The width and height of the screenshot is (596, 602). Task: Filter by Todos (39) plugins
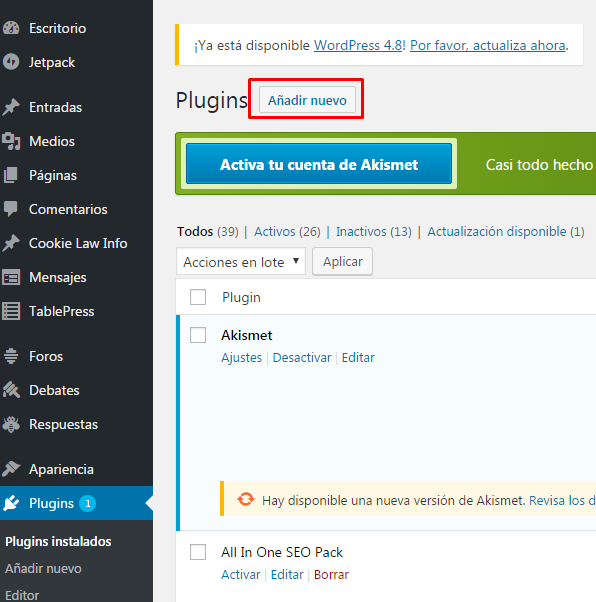point(208,232)
